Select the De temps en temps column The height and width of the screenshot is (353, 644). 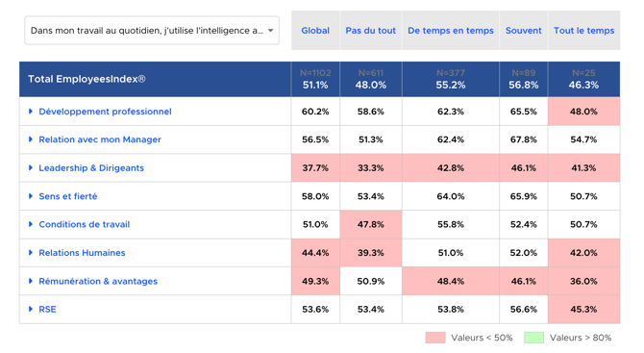(x=451, y=31)
